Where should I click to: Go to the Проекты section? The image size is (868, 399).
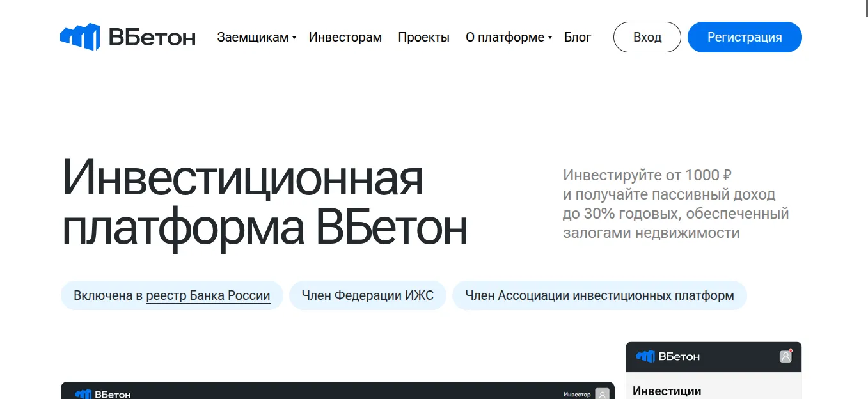tap(423, 37)
